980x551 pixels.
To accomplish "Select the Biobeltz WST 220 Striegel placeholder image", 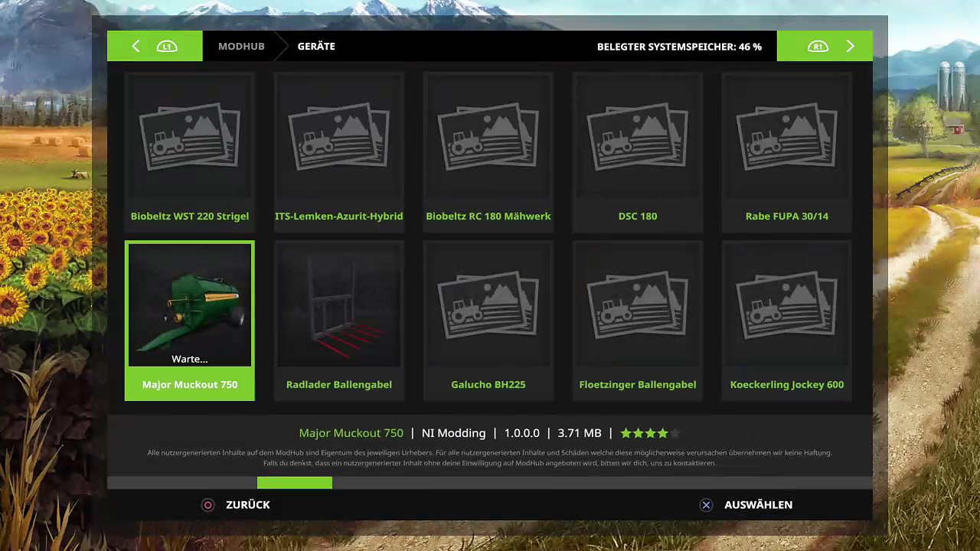I will click(x=190, y=138).
